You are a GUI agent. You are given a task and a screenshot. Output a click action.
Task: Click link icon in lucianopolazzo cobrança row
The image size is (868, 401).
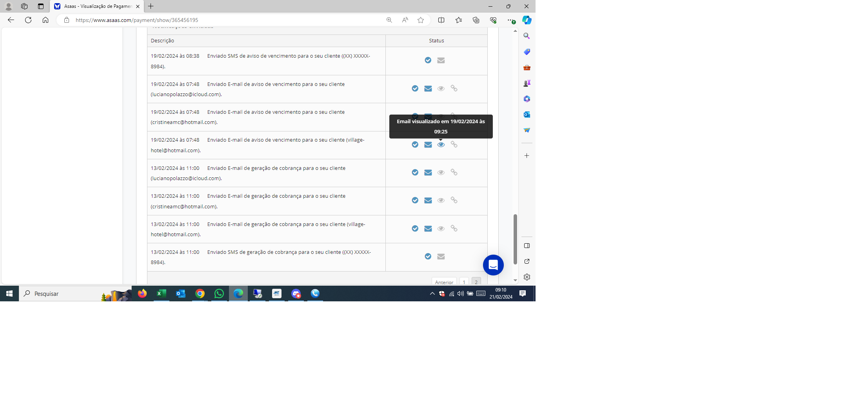point(454,172)
